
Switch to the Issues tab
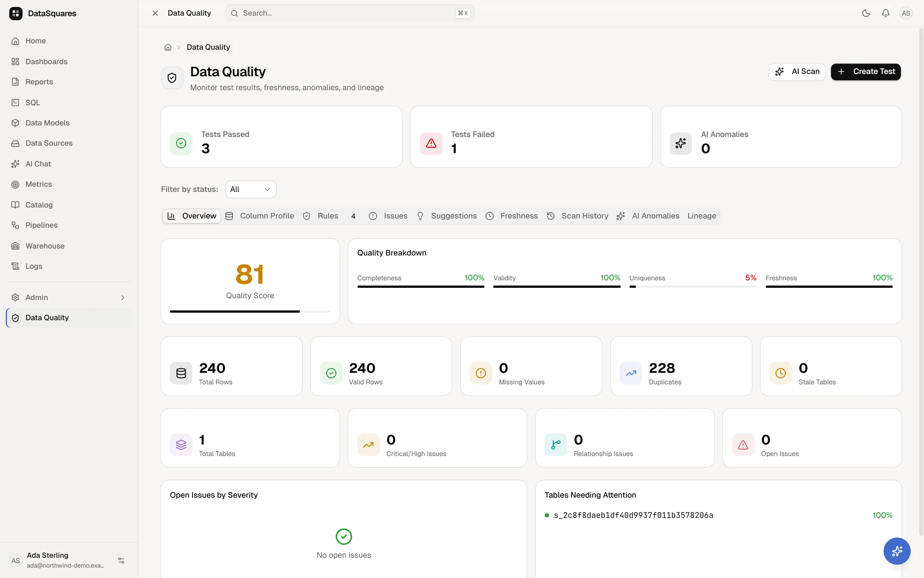coord(388,216)
